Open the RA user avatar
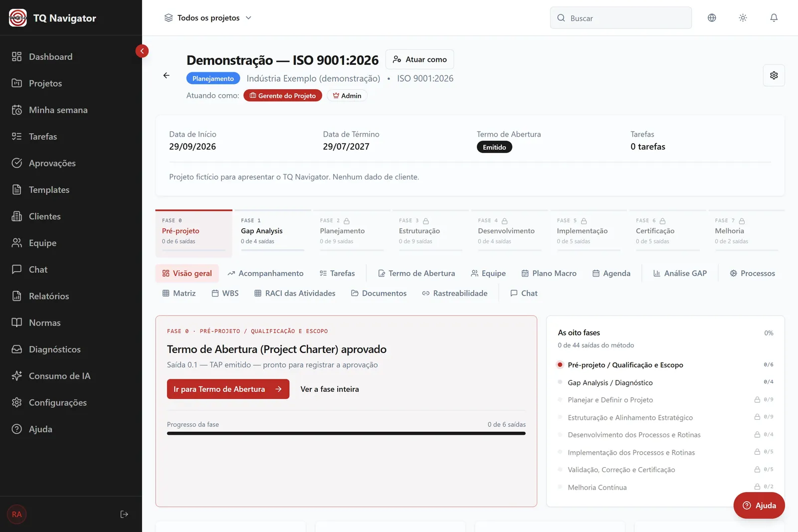This screenshot has width=798, height=532. coord(17,514)
